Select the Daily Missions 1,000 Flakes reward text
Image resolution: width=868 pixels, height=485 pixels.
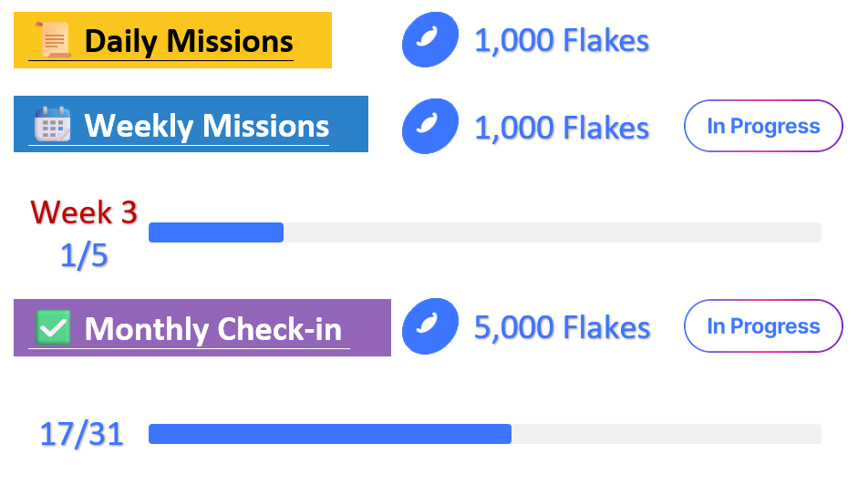pyautogui.click(x=561, y=41)
